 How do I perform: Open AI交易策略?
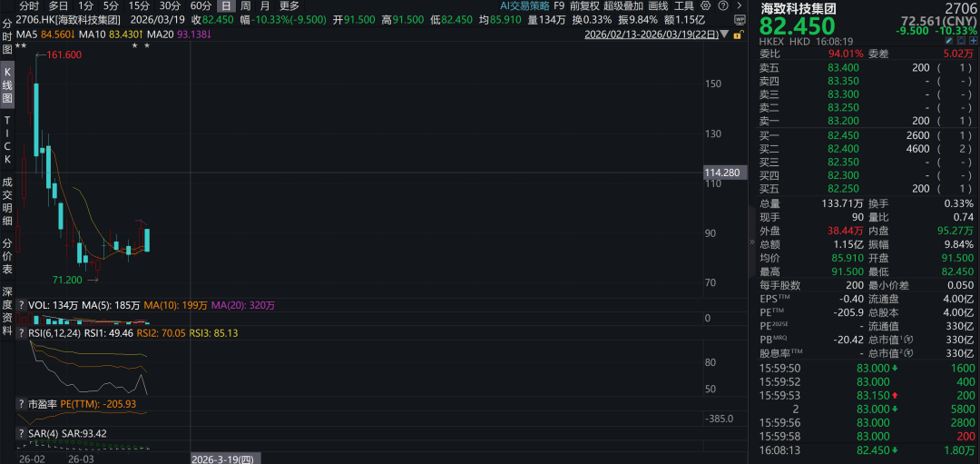coord(524,5)
